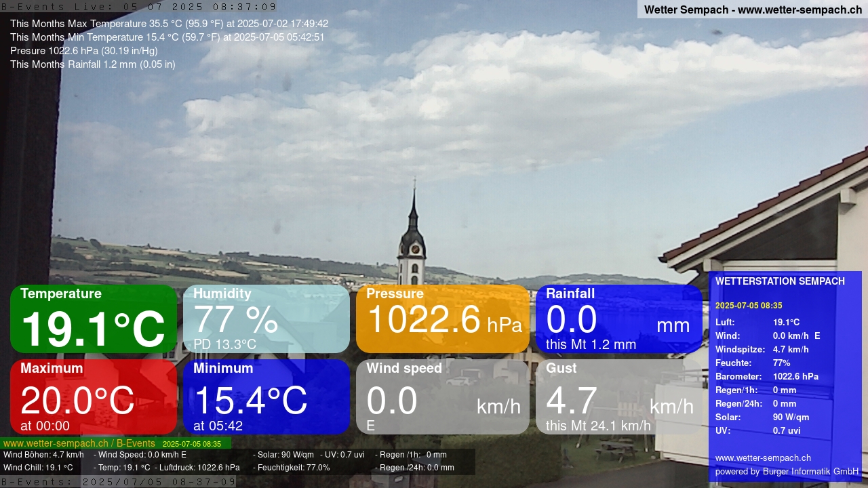The width and height of the screenshot is (868, 488).
Task: Click the 'Wind: 0.0 km/h E' row
Action: point(768,336)
